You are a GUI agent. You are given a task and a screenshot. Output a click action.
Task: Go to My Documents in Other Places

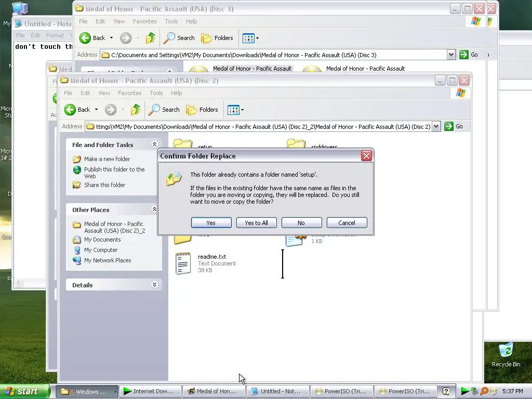(x=102, y=240)
